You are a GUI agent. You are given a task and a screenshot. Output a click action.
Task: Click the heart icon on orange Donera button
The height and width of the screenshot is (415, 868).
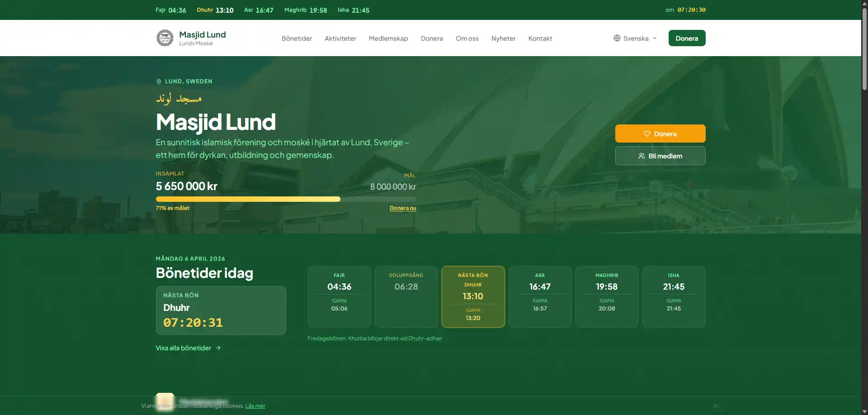647,134
